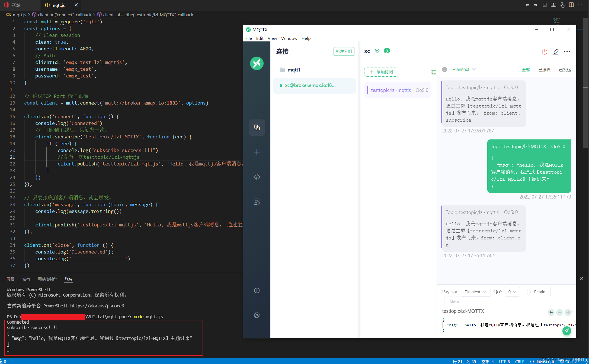Send the message with green send icon
The width and height of the screenshot is (589, 364).
(x=566, y=330)
